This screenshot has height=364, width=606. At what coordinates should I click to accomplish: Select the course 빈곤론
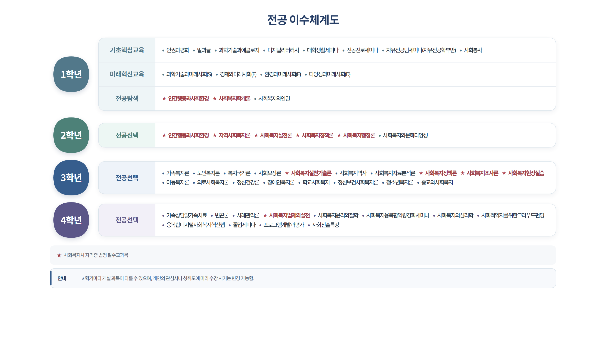pos(222,215)
